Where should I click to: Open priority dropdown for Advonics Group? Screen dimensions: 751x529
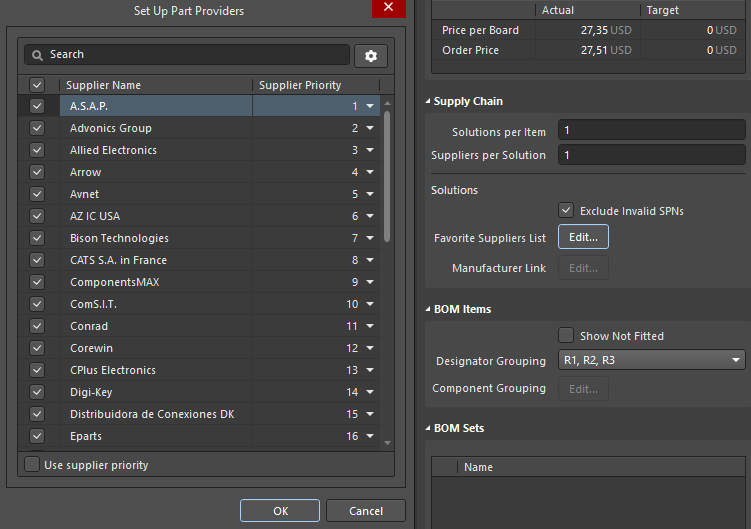pyautogui.click(x=370, y=128)
